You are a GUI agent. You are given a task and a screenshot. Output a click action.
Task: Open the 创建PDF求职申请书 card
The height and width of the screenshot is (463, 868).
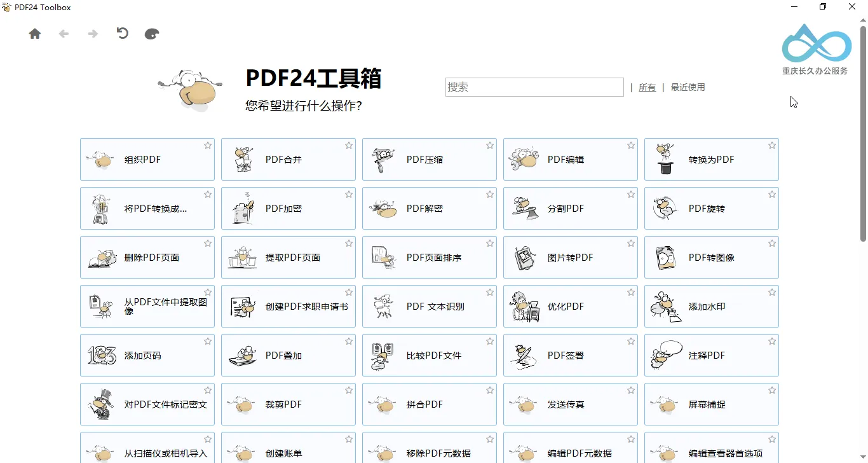coord(288,307)
